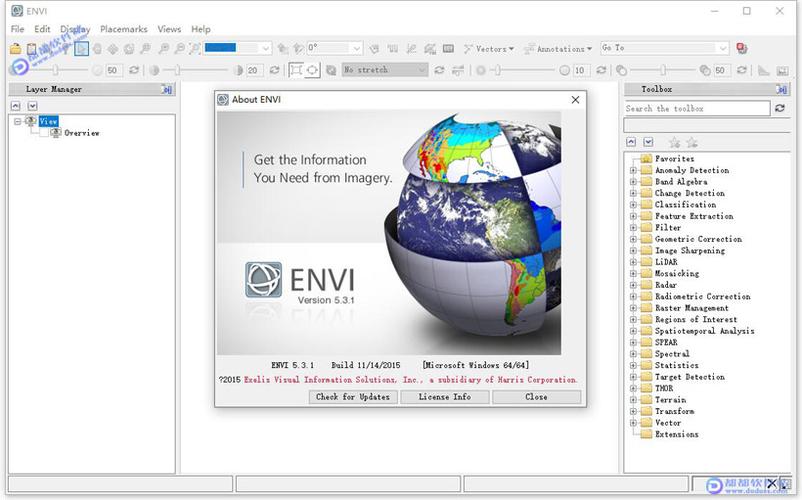The height and width of the screenshot is (500, 802).
Task: Select the Rotate View tool
Action: [x=129, y=49]
